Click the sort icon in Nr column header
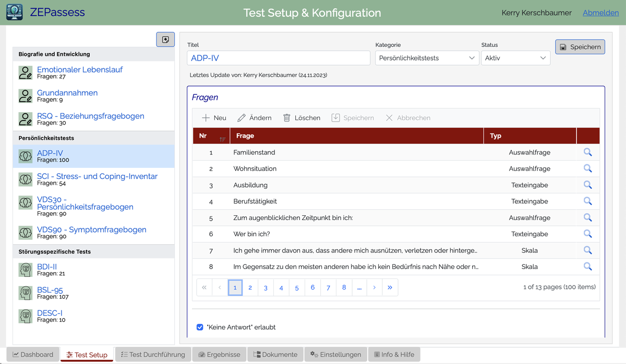Image resolution: width=626 pixels, height=364 pixels. click(223, 139)
